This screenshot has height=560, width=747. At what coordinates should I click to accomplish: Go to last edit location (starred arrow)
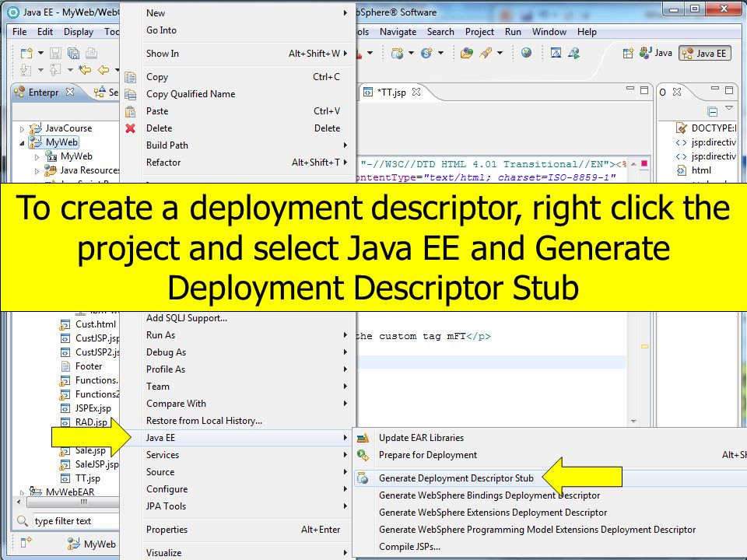click(x=85, y=71)
